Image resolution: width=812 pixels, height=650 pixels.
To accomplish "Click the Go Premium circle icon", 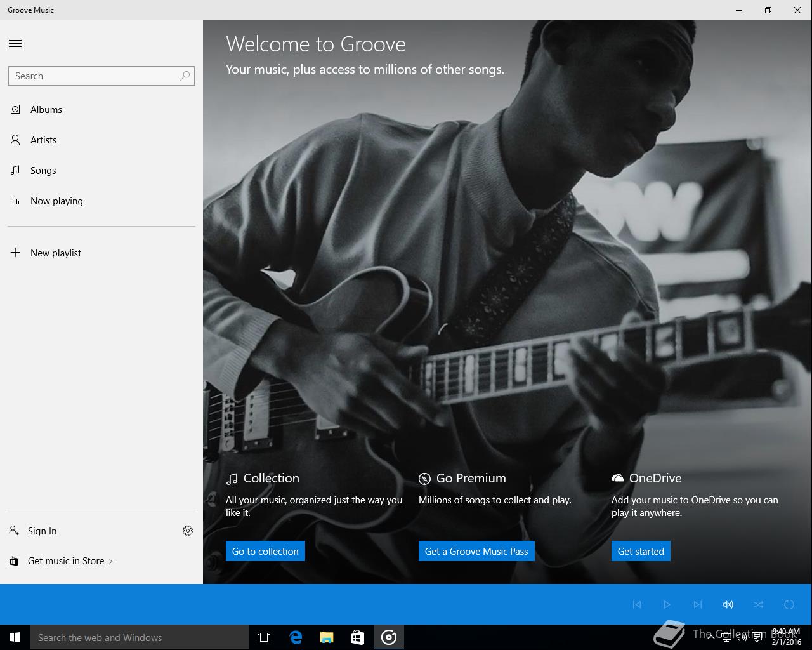I will tap(424, 479).
